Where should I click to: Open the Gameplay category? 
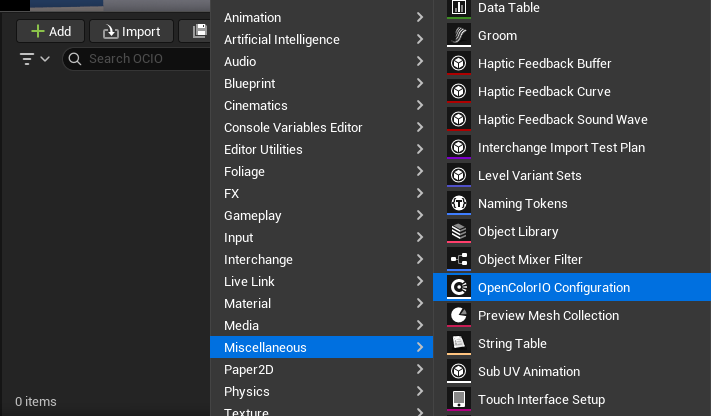point(321,215)
